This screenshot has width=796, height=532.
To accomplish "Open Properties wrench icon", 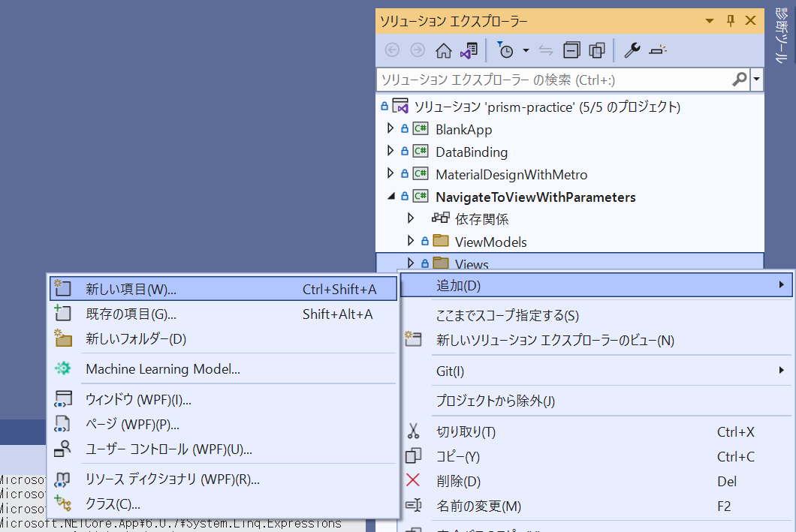I will point(632,50).
